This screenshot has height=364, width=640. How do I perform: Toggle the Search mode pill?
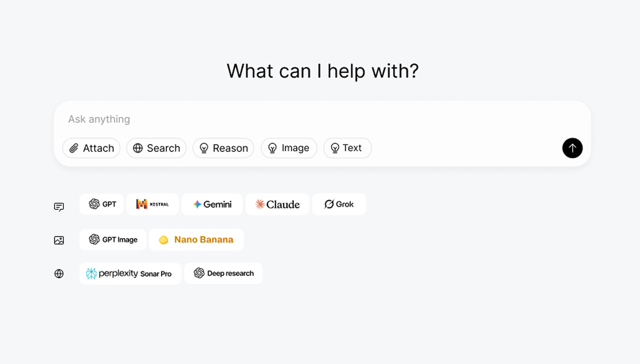pos(157,148)
